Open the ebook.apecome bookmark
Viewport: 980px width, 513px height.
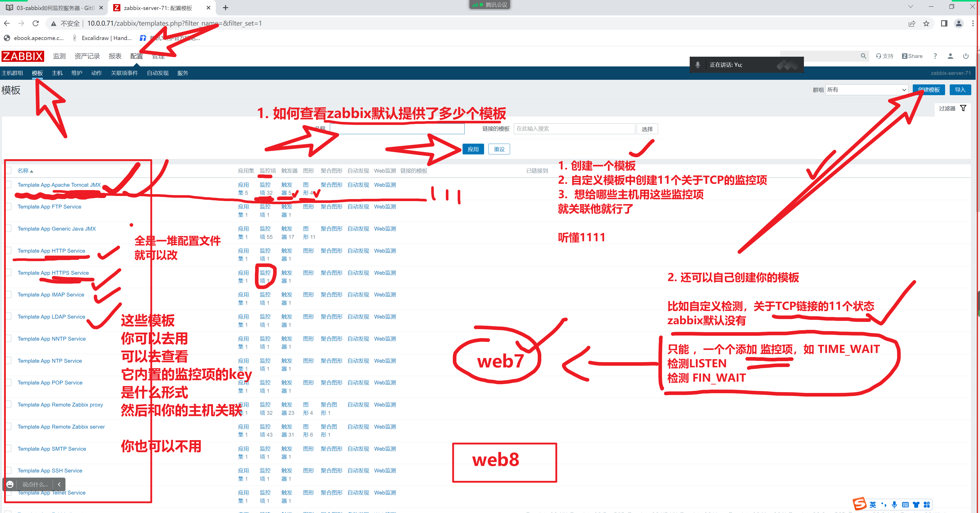(33, 38)
